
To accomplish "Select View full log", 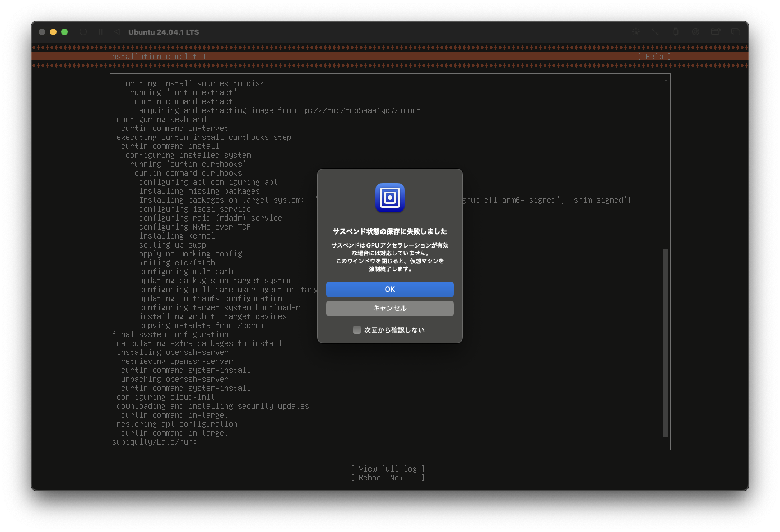I will point(388,468).
